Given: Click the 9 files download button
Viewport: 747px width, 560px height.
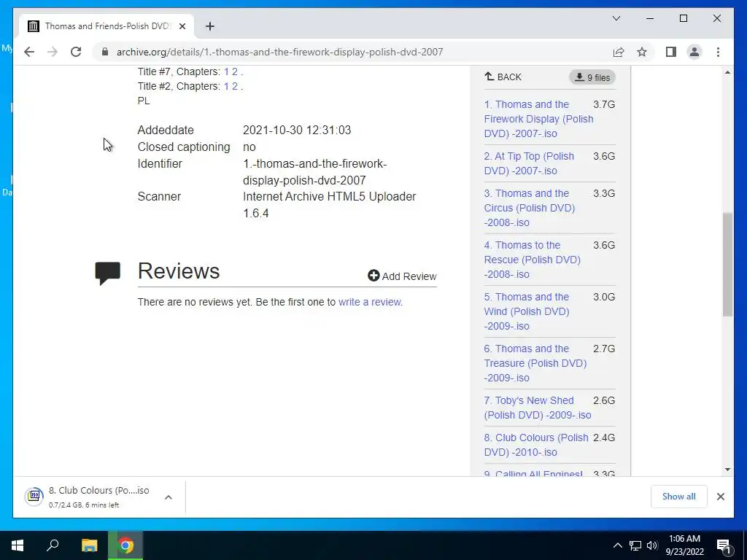Looking at the screenshot, I should (592, 77).
